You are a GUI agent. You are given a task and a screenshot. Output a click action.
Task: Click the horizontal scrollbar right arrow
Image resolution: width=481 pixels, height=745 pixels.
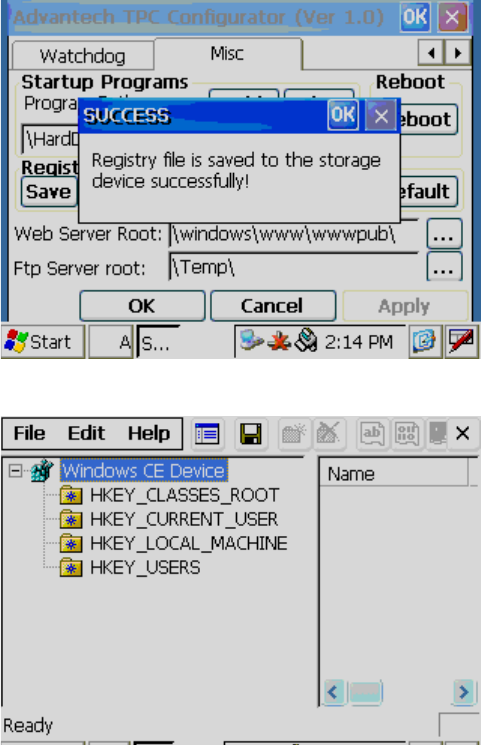[x=463, y=691]
